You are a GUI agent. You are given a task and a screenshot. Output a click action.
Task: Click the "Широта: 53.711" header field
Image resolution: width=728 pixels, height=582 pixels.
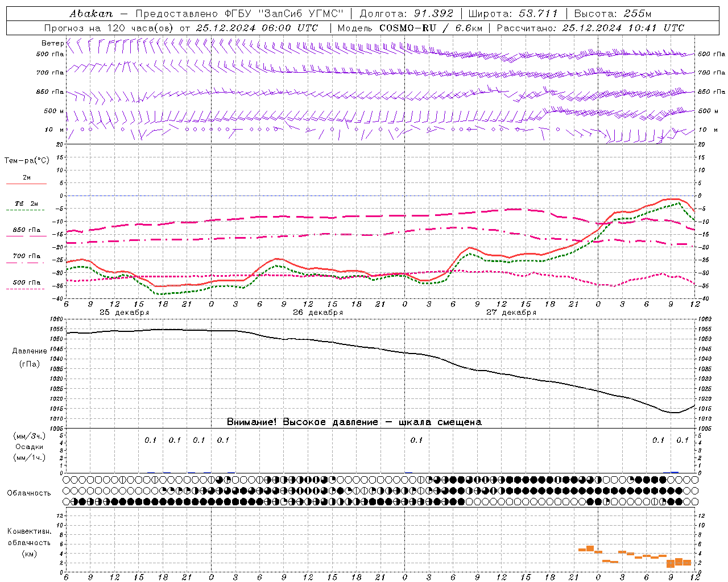point(514,14)
